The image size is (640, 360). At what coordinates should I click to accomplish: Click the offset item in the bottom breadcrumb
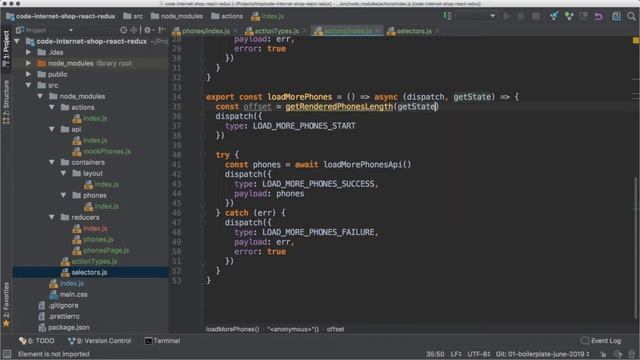pos(335,329)
